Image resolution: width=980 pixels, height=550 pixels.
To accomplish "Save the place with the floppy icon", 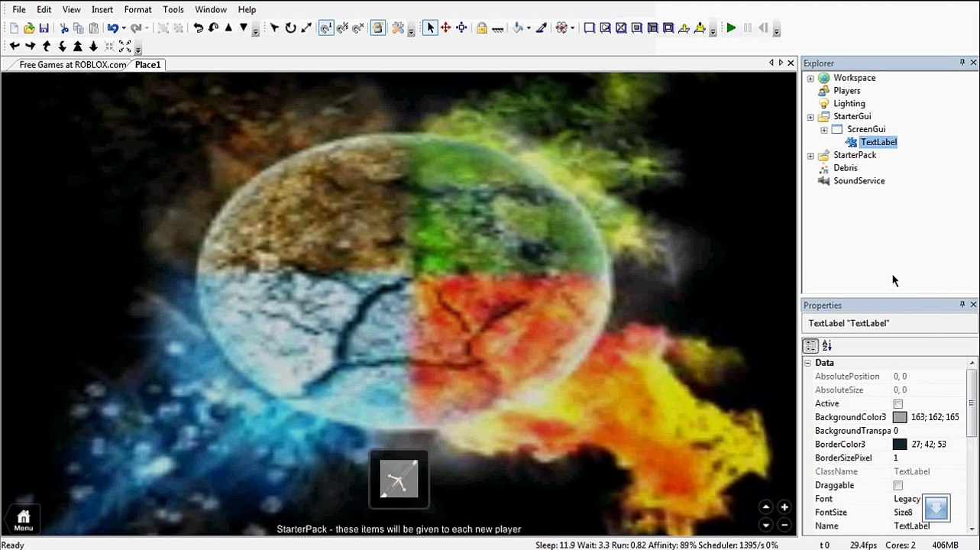I will click(x=44, y=28).
